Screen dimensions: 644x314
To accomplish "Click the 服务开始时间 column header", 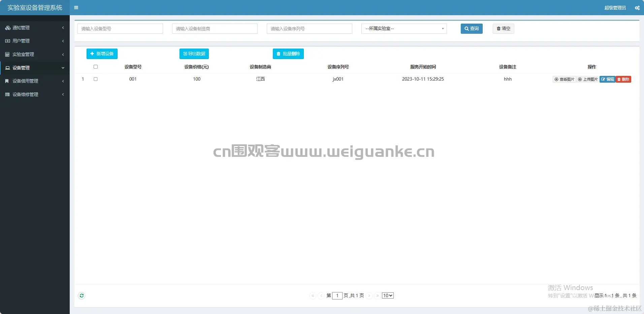I will (423, 67).
